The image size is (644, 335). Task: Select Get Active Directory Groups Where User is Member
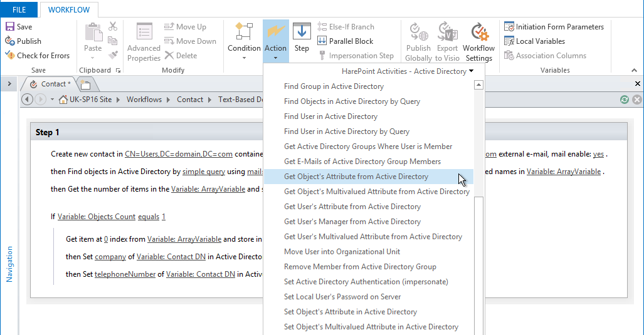[x=369, y=147]
